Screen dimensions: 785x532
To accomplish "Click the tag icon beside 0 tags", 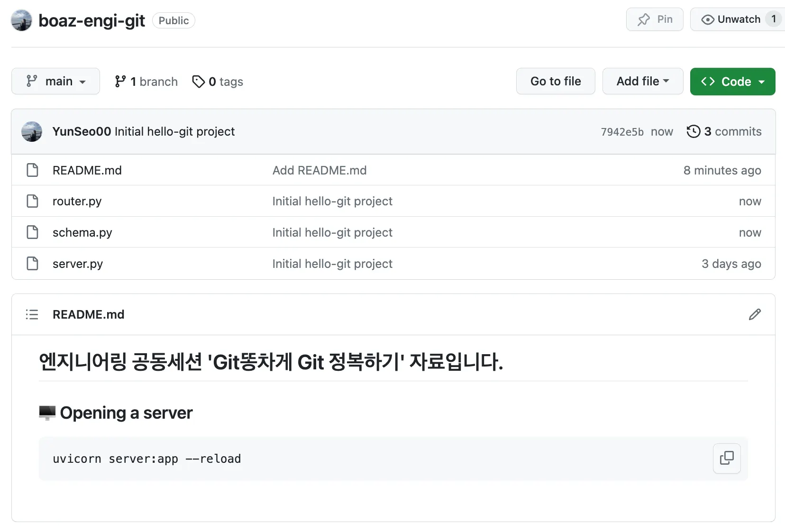I will point(198,82).
